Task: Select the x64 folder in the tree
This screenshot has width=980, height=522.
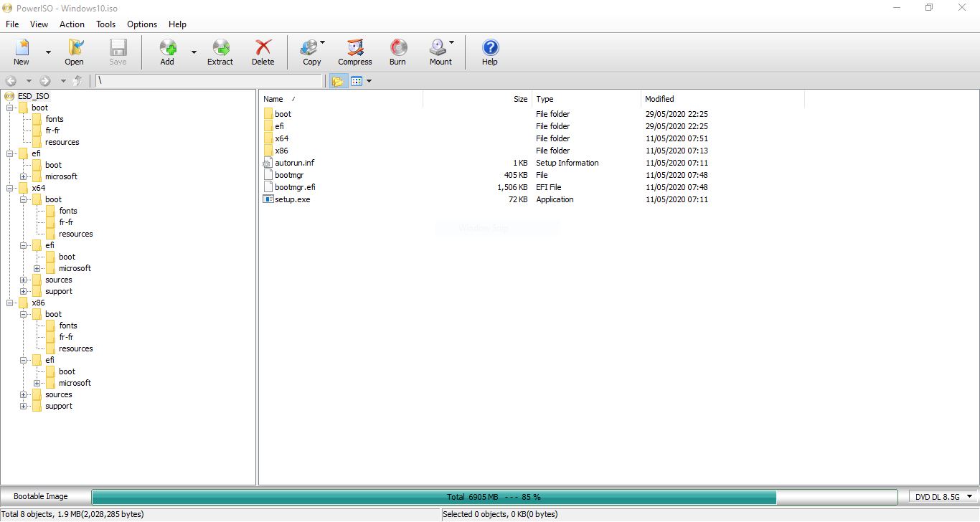Action: [38, 188]
